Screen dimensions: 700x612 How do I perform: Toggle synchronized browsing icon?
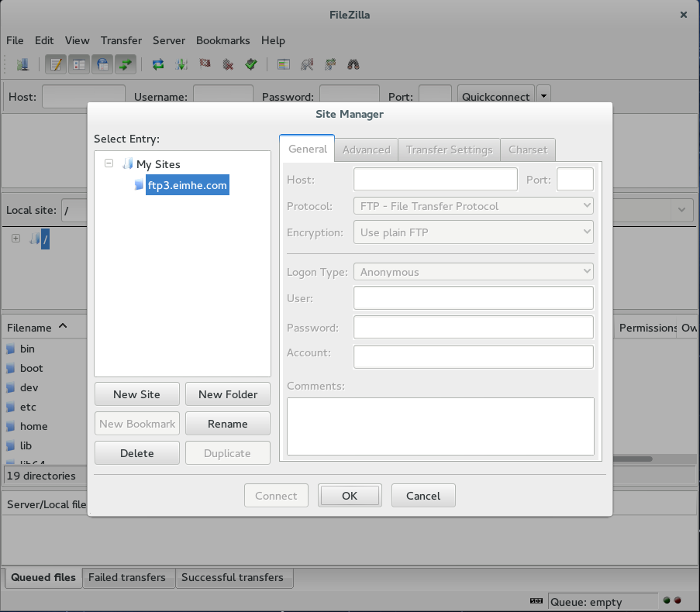330,64
